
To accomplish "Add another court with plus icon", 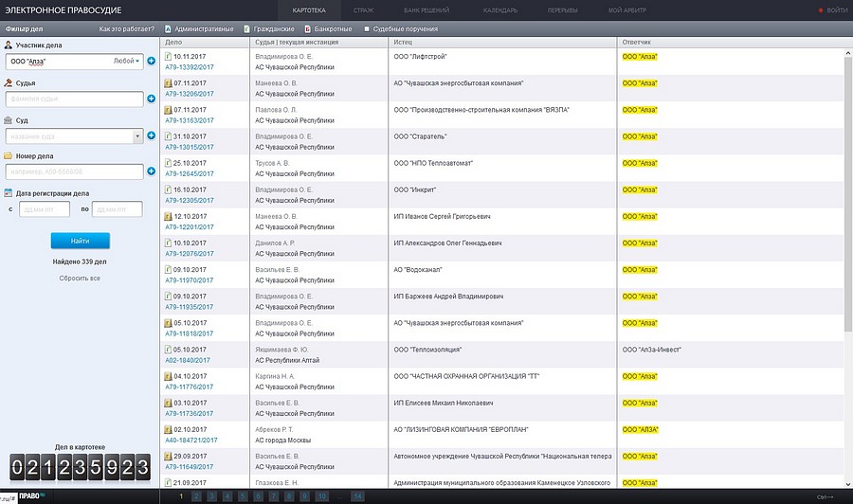I will 152,135.
